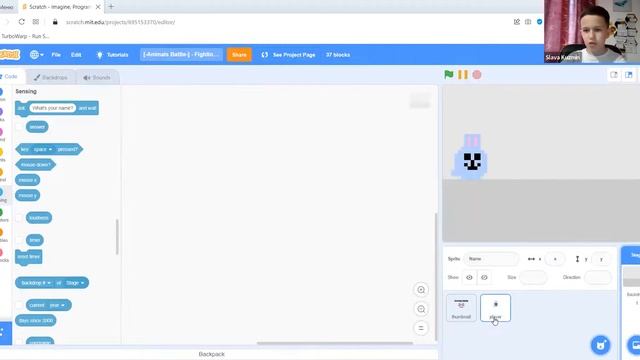Tick the timer reporter checkbox
640x360 pixels.
click(19, 240)
